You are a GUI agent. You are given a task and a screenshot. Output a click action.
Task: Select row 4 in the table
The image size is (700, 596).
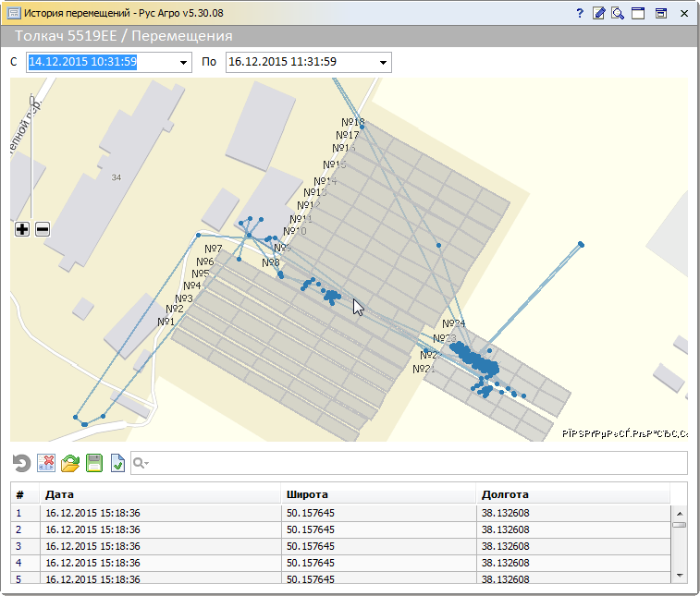coord(340,563)
